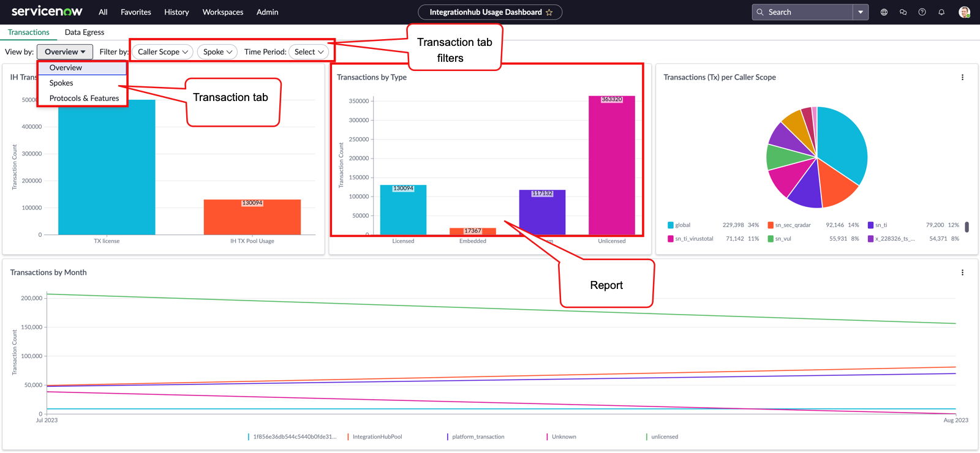Use the pie chart legend scrollbar
The height and width of the screenshot is (453, 980).
tap(967, 227)
